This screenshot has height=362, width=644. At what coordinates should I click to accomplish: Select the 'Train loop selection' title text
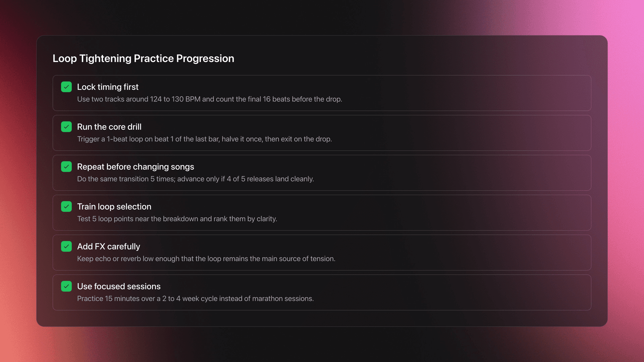click(x=114, y=207)
